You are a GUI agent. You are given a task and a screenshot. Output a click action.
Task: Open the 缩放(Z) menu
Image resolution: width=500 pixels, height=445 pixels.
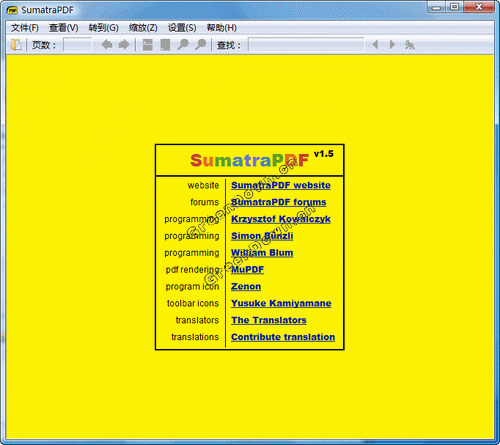tap(143, 28)
